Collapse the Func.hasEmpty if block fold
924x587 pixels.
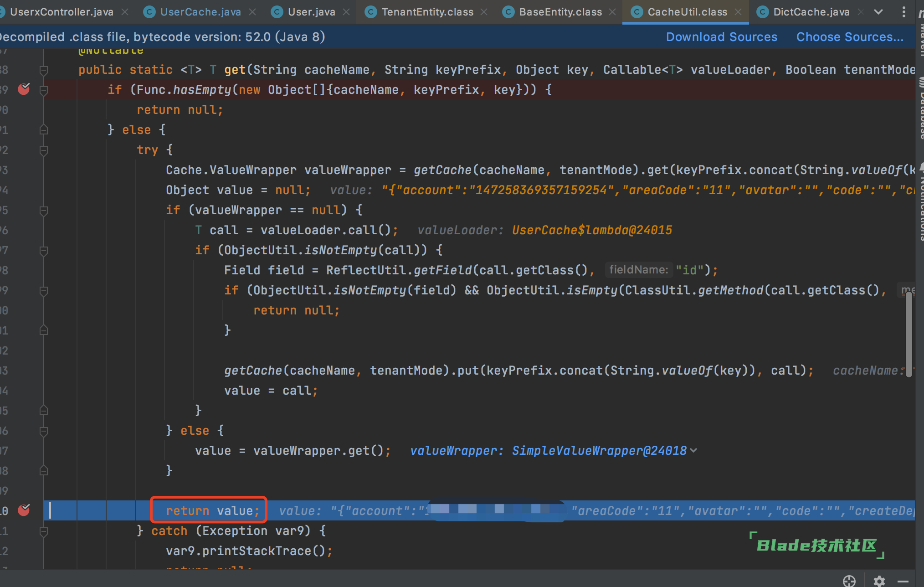(x=44, y=90)
